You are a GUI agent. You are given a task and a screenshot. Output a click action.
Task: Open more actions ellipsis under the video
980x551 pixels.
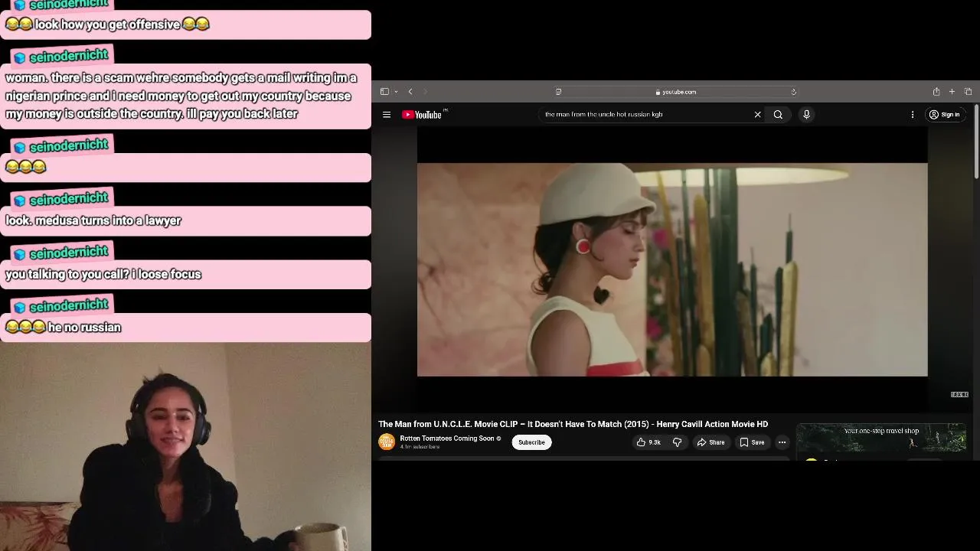click(782, 442)
